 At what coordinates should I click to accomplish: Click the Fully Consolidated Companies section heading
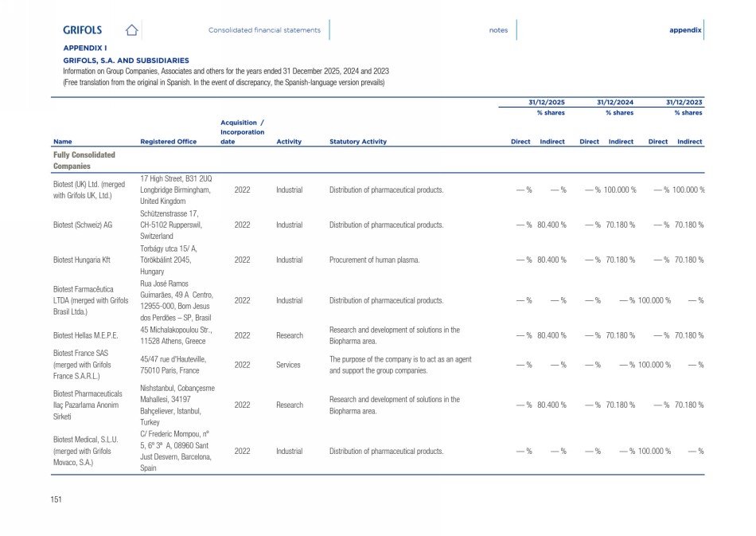click(84, 161)
